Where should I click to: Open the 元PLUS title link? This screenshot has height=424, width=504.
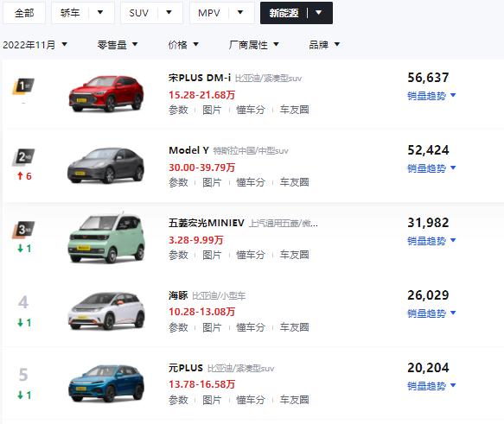tap(186, 368)
